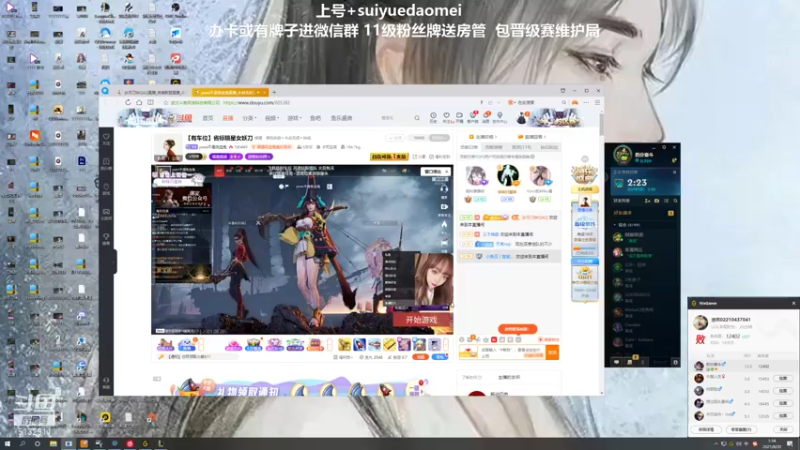Screen dimensions: 800x450
Task: Click orange send button beside chat input
Action: pyautogui.click(x=552, y=352)
